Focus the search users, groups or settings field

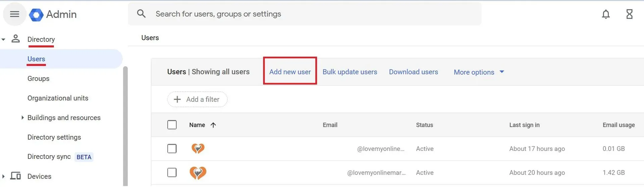(305, 14)
